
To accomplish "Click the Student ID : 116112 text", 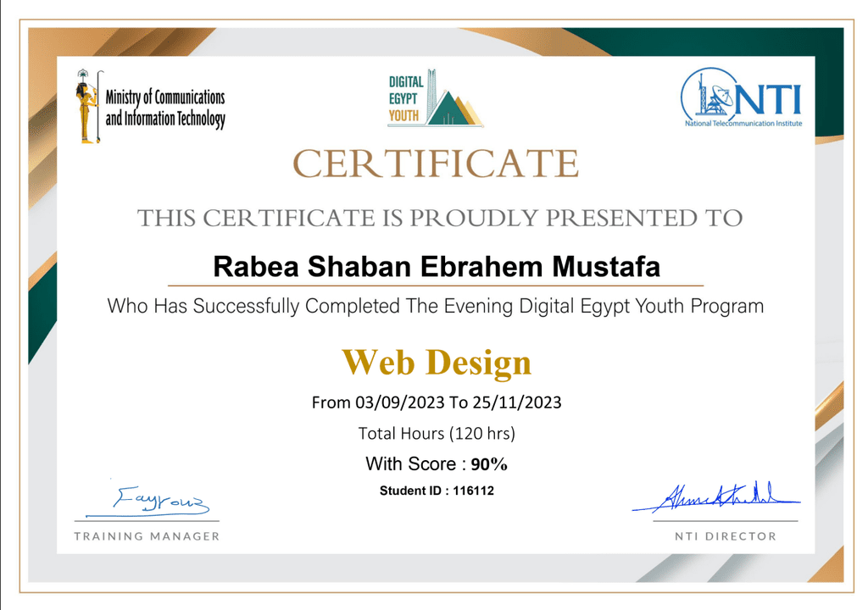I will pyautogui.click(x=437, y=491).
